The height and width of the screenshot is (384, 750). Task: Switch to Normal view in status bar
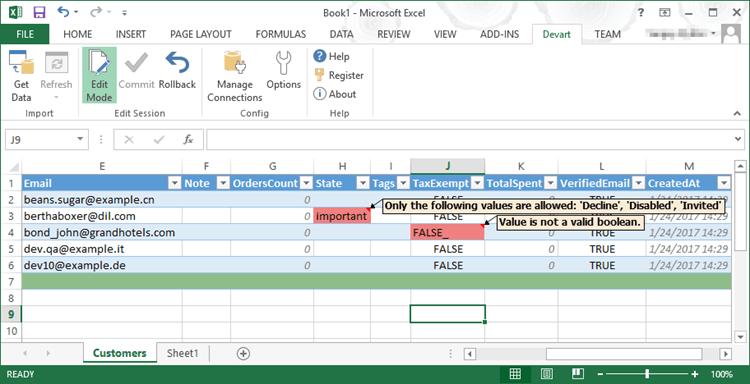515,374
